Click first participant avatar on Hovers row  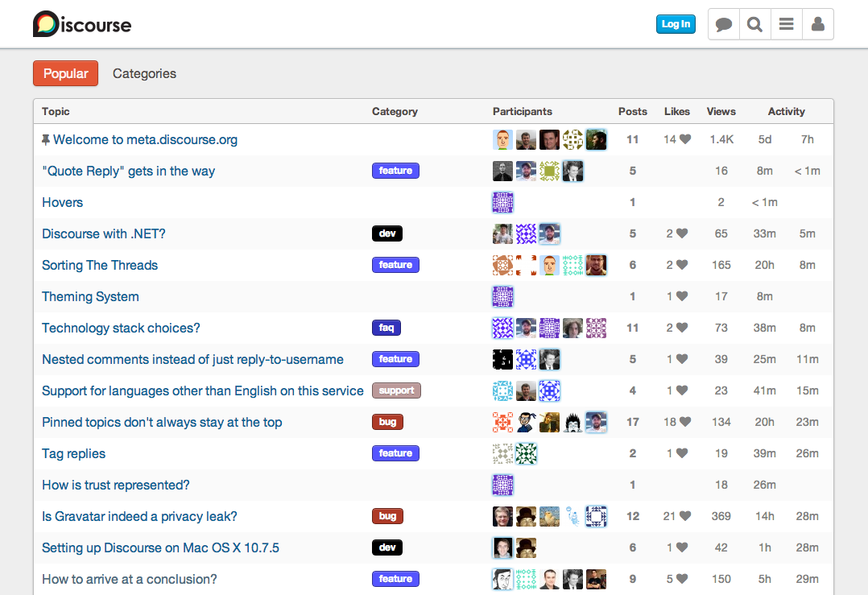pos(502,202)
